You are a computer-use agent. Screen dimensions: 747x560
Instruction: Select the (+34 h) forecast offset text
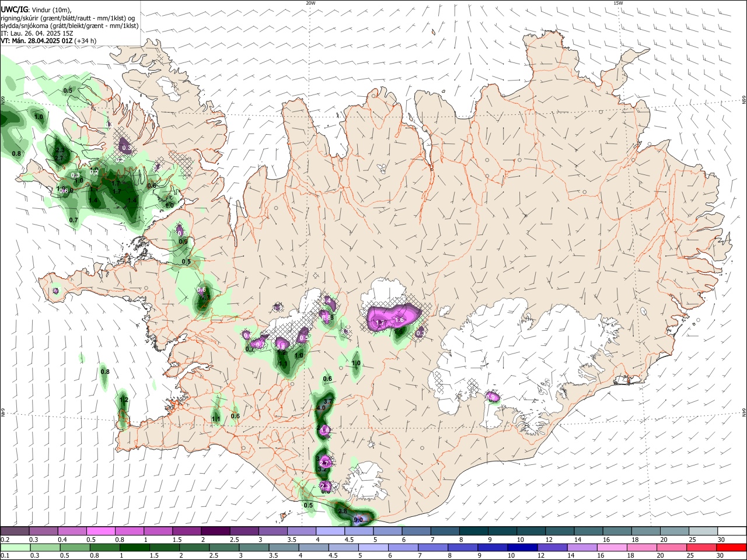click(x=86, y=41)
